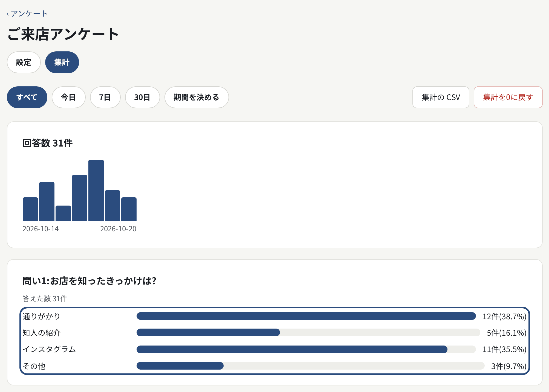Click the 12件(38.7%) value
The height and width of the screenshot is (392, 549).
coord(504,316)
